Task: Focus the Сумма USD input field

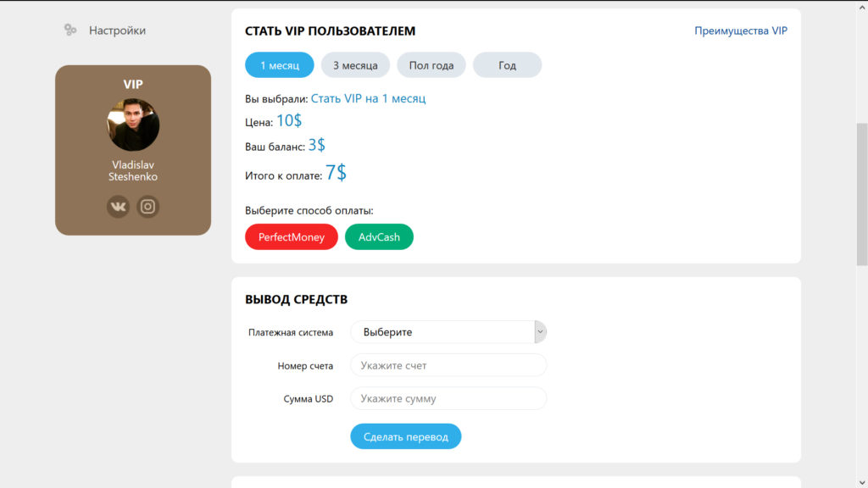Action: coord(448,398)
